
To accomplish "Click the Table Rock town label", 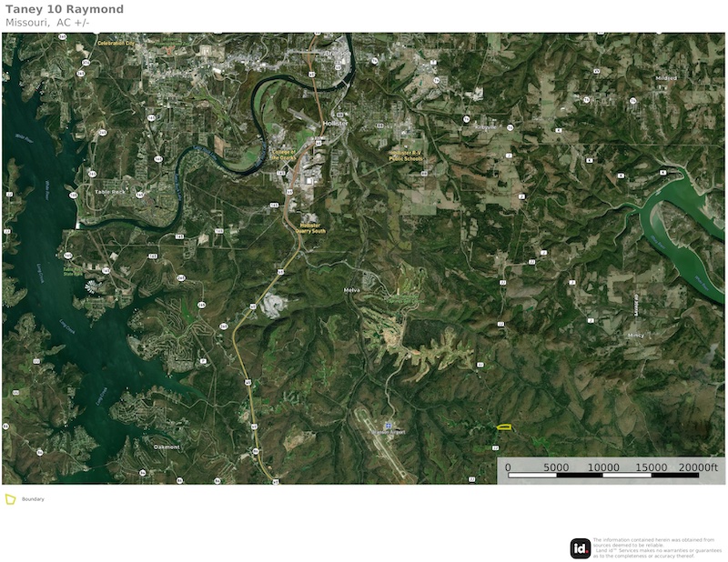I will coord(110,192).
